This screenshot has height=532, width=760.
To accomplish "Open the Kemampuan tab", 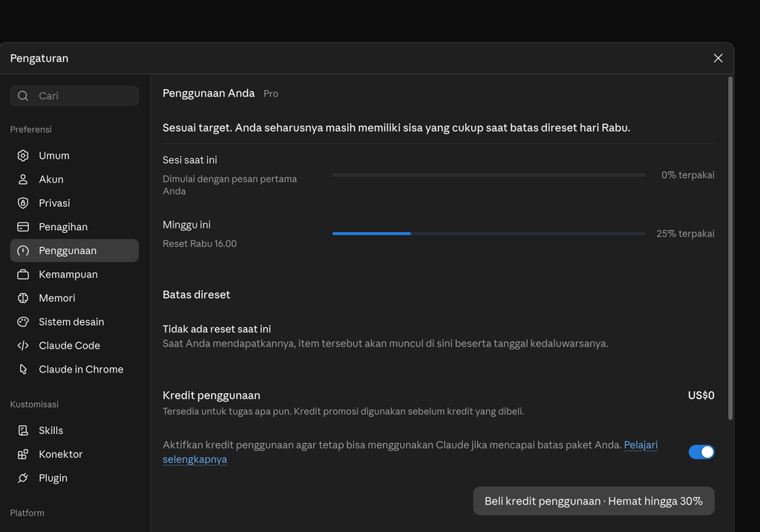I will tap(74, 275).
